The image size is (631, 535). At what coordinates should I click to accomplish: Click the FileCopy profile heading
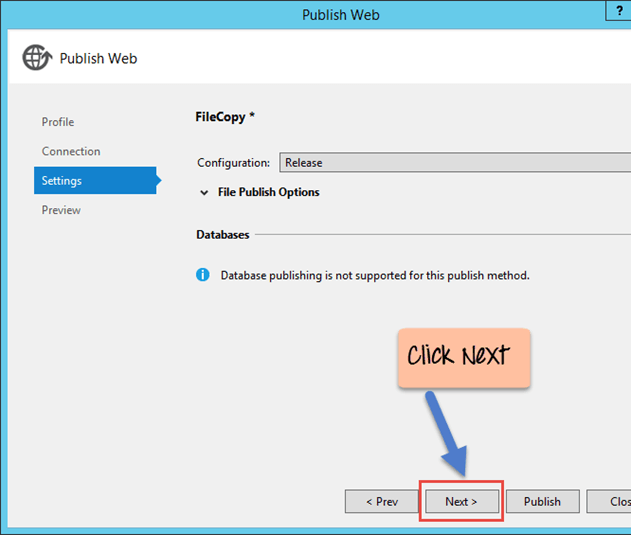pos(225,117)
